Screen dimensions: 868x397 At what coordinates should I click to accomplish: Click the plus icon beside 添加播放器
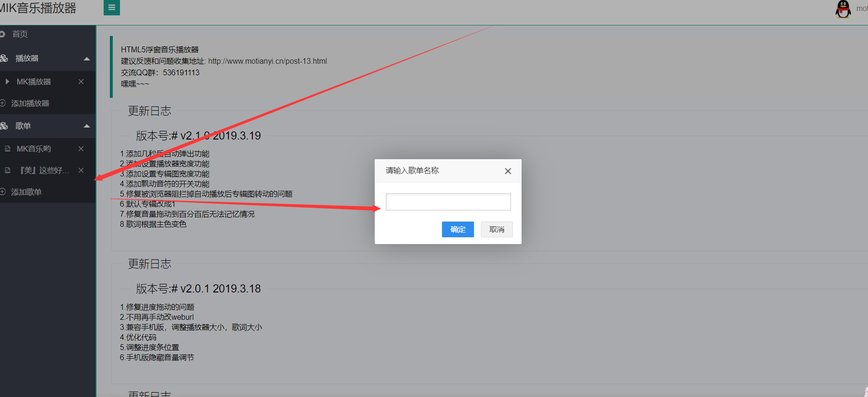[x=3, y=103]
